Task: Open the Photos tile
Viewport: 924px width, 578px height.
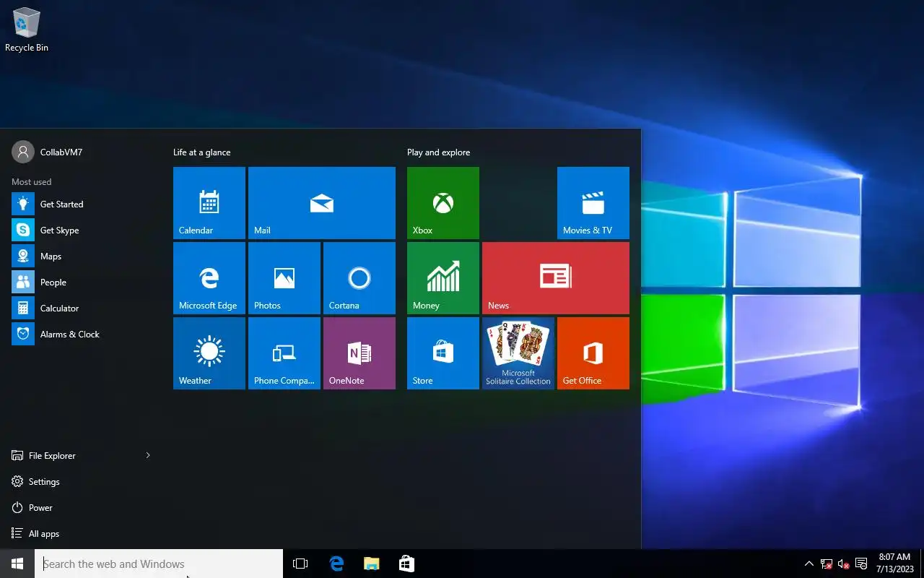Action: (x=284, y=278)
